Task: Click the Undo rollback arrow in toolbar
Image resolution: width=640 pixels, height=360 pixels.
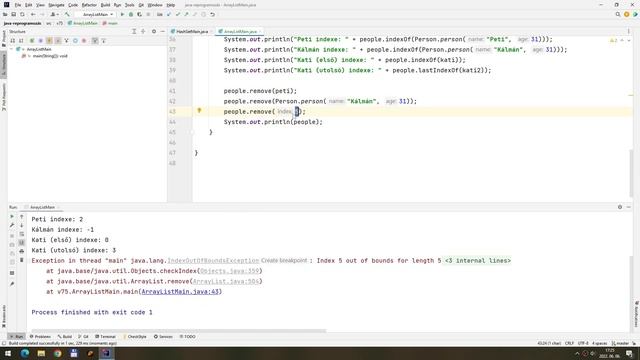Action: pos(212,14)
